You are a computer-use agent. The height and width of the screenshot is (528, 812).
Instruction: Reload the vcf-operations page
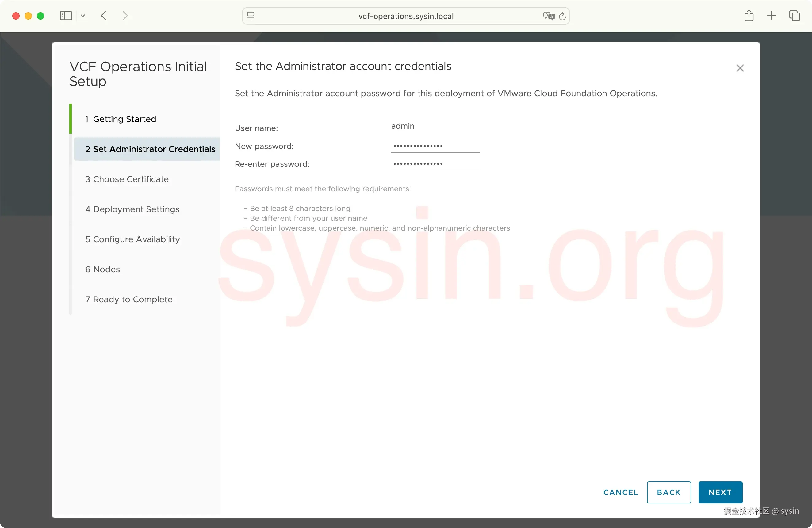pos(563,16)
